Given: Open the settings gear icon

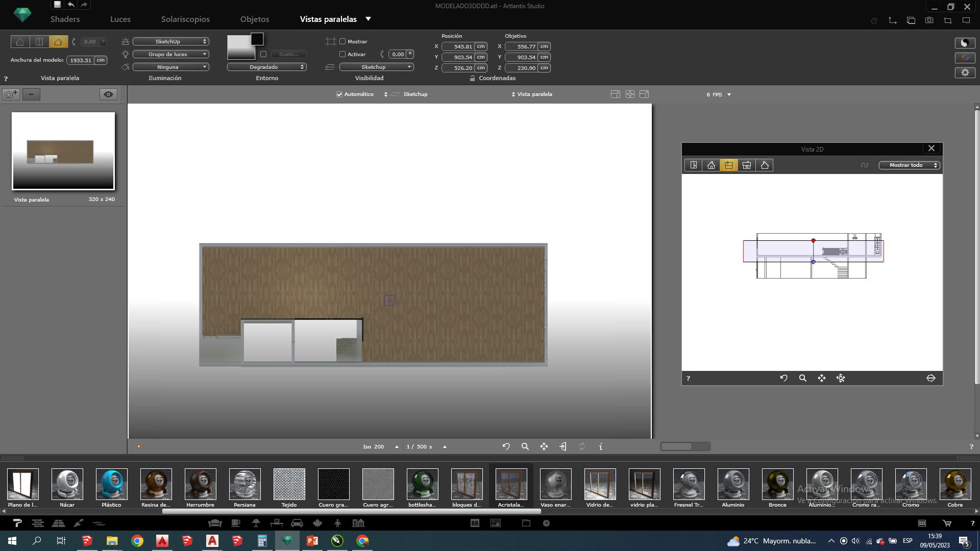Looking at the screenshot, I should pos(965,72).
